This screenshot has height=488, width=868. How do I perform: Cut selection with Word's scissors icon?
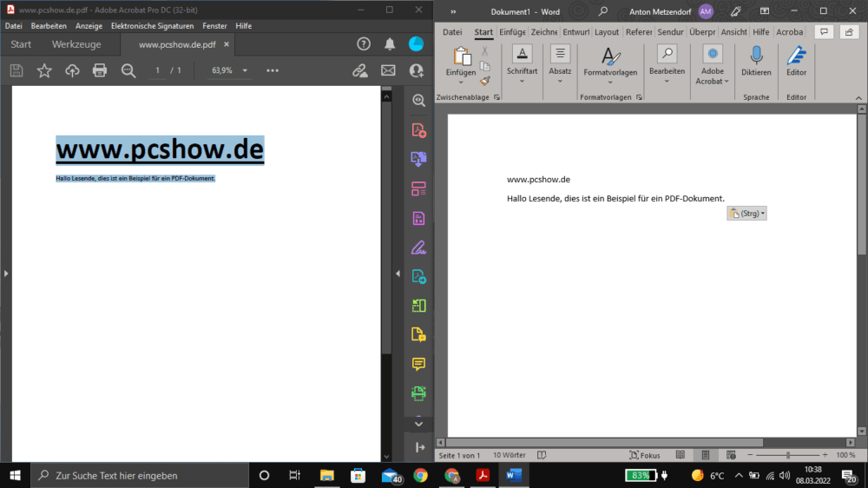(x=485, y=51)
